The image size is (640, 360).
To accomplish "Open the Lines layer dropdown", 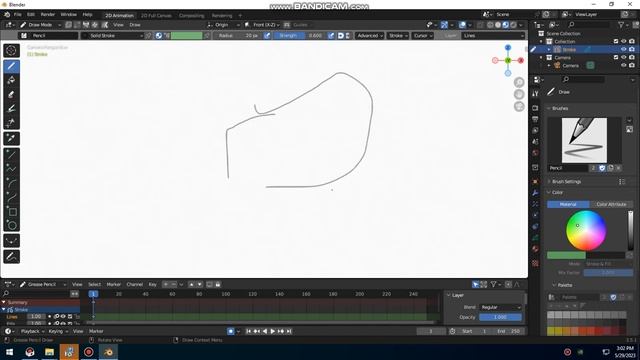I will [x=493, y=36].
